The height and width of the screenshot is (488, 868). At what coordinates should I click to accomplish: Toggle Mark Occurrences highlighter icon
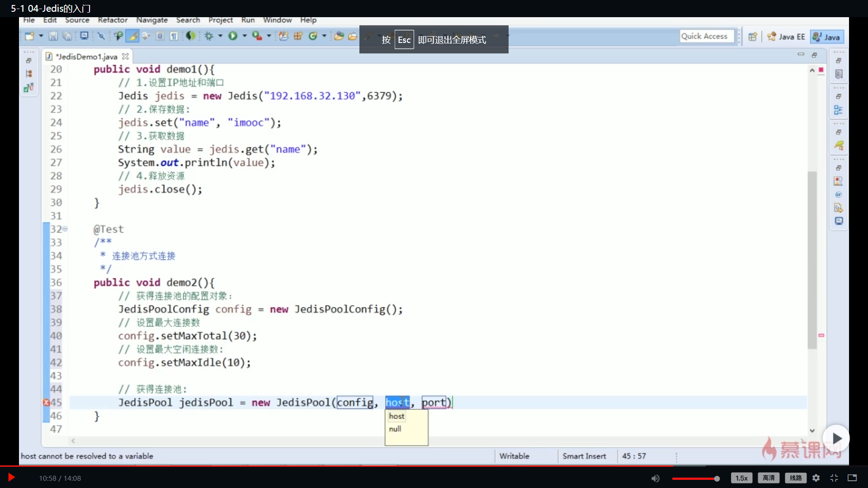(x=132, y=36)
